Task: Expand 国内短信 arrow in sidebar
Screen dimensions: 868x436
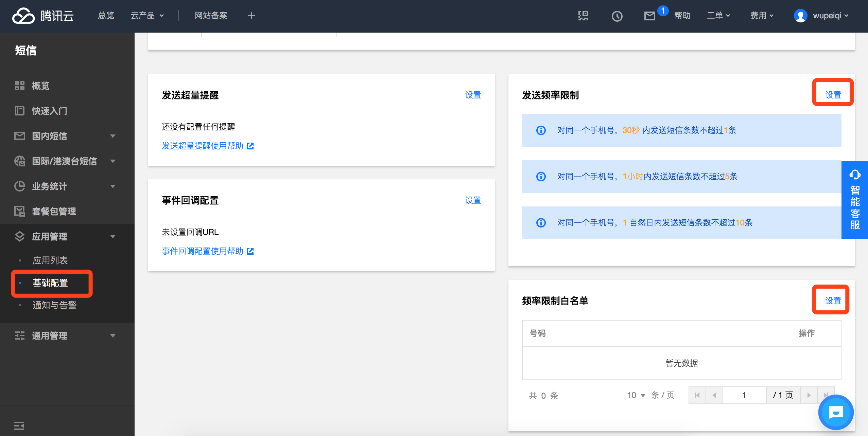Action: pos(113,136)
